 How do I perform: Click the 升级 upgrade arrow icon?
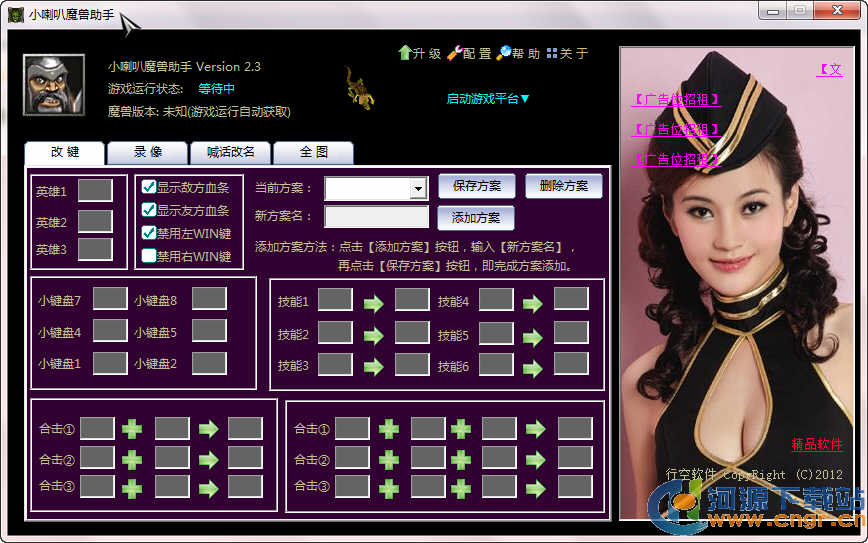point(405,53)
